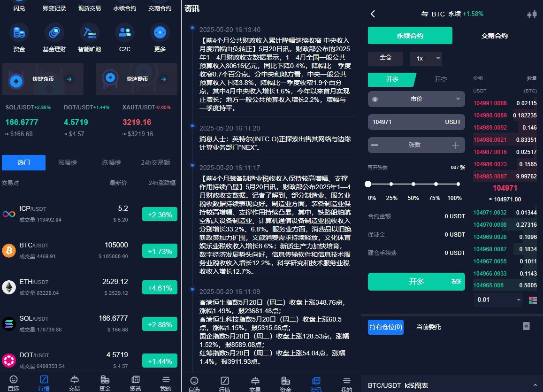The height and width of the screenshot is (392, 543).
Task: Open the 1x leverage dropdown
Action: tap(426, 59)
